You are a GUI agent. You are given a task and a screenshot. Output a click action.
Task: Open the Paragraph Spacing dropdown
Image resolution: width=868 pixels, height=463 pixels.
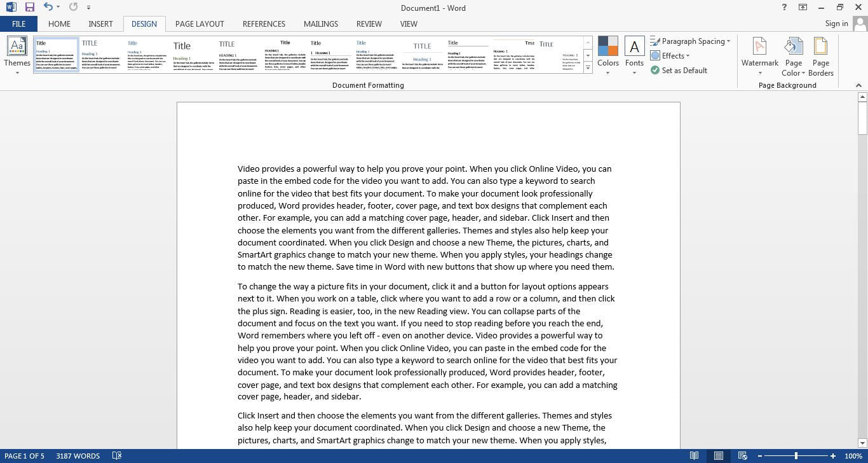pos(692,41)
